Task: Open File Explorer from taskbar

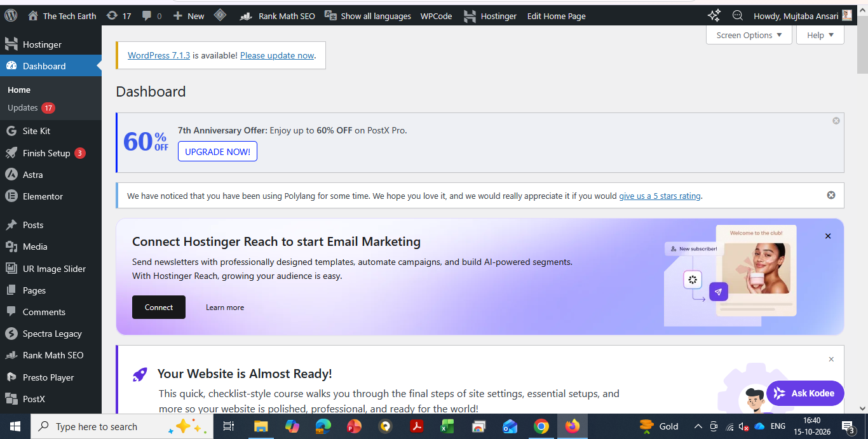Action: (x=261, y=426)
